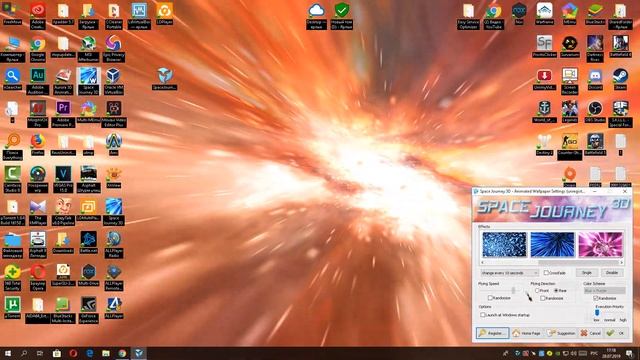The height and width of the screenshot is (360, 640).
Task: Select the blue particles effect thumbnail
Action: [504, 244]
